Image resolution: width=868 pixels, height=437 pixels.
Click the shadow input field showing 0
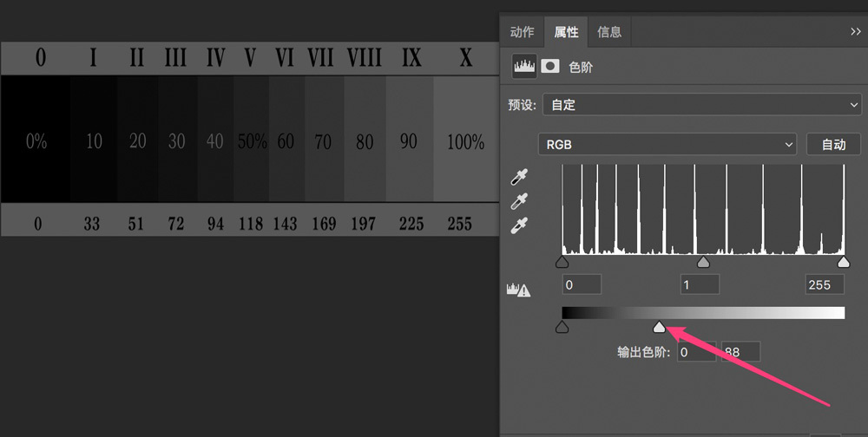point(582,285)
